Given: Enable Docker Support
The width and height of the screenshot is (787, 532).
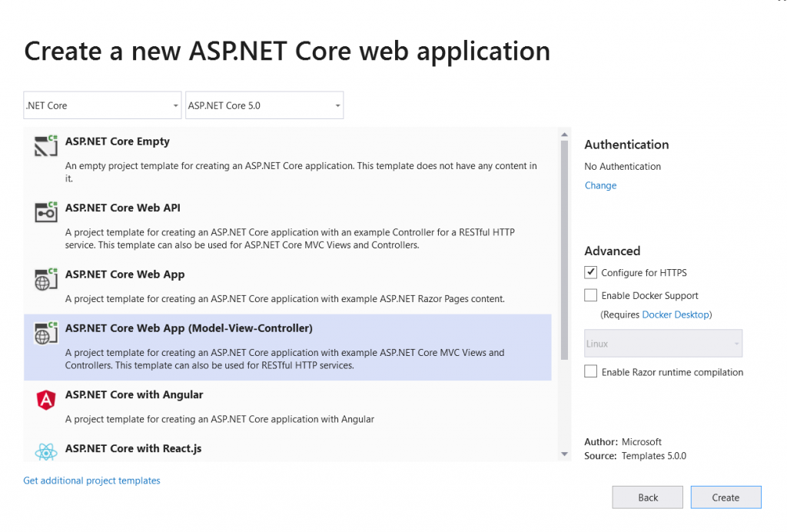Looking at the screenshot, I should (x=590, y=295).
